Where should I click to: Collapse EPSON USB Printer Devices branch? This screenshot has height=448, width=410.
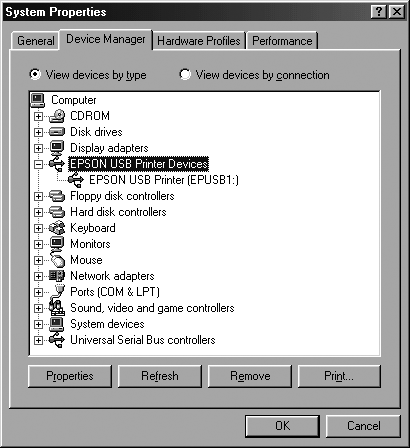(x=38, y=164)
